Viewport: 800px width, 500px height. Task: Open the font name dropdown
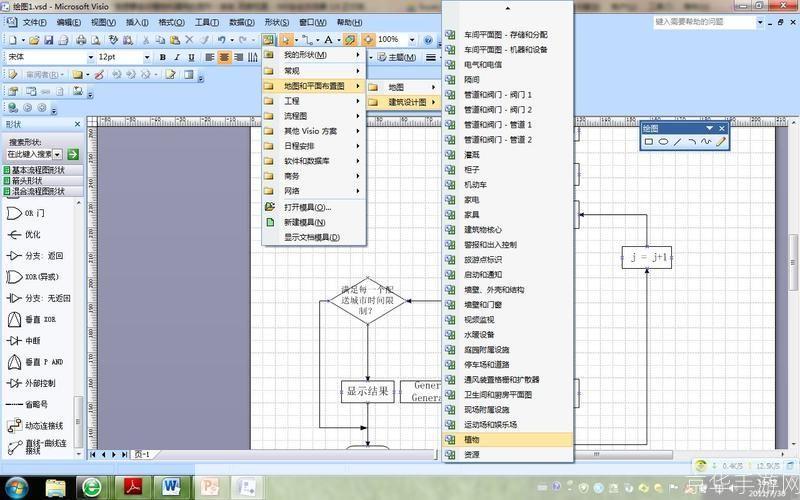[89, 58]
